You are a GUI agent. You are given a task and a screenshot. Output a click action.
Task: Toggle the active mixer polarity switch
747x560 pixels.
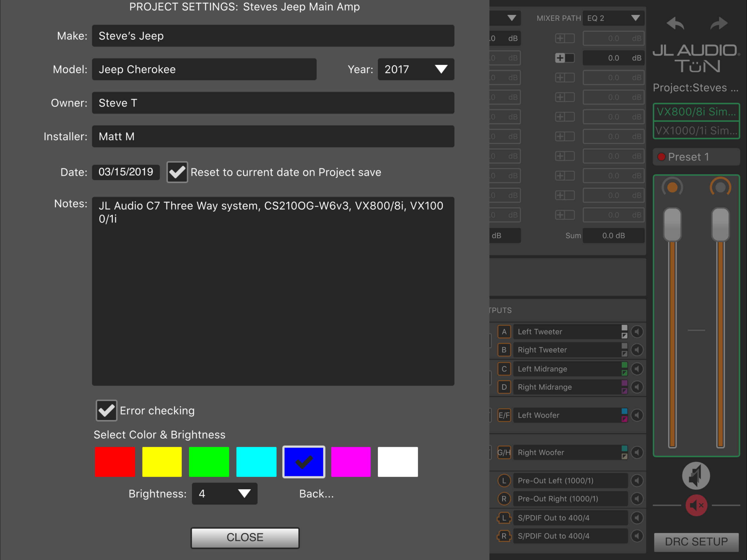click(565, 58)
